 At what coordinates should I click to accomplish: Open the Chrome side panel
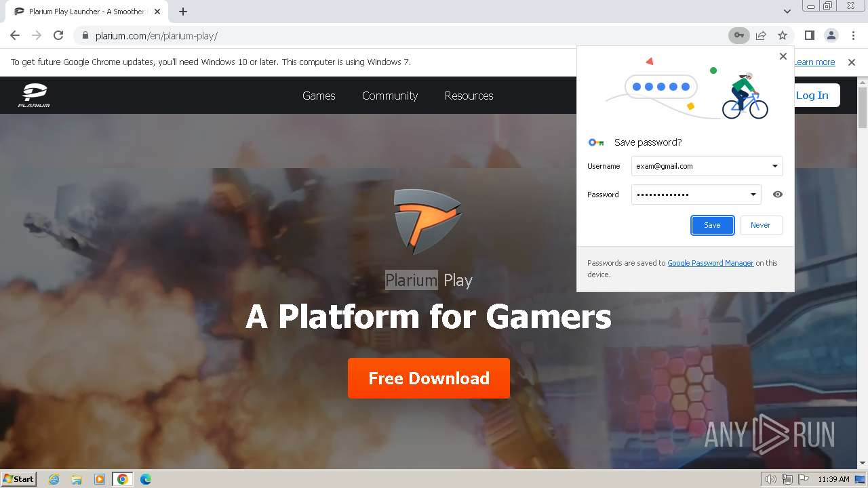coord(809,35)
